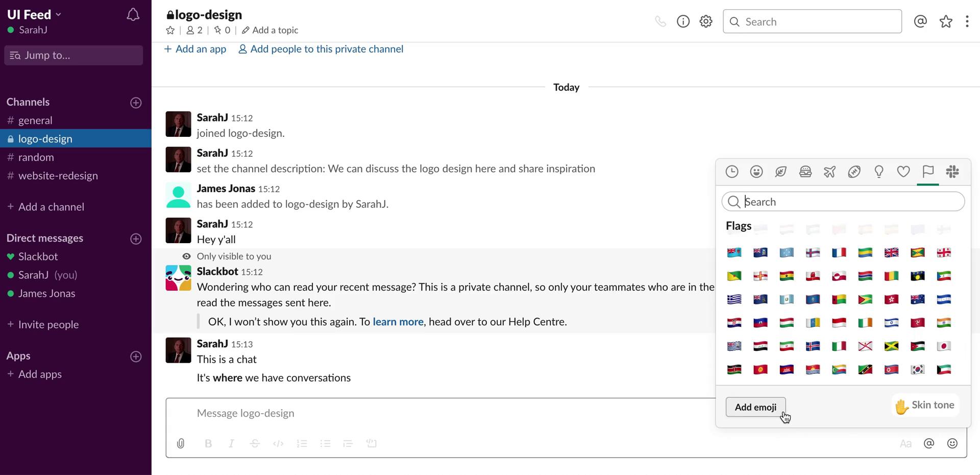Follow the learn more link

click(x=398, y=322)
